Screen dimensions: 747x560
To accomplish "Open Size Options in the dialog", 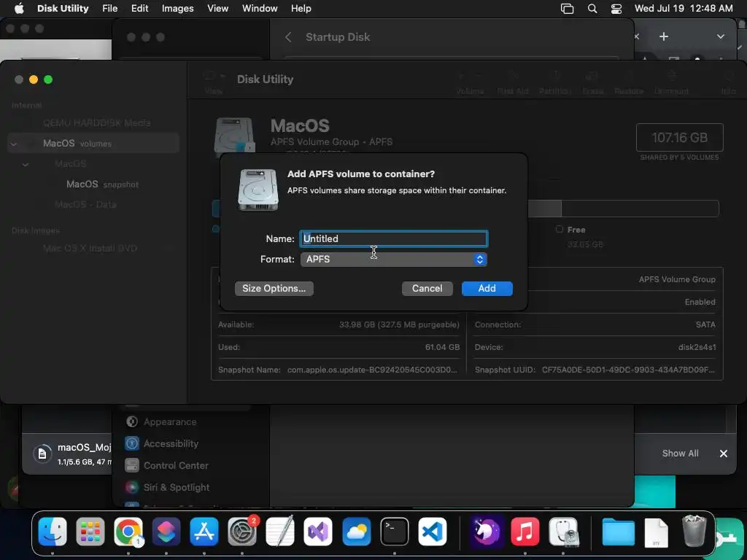I will click(274, 288).
